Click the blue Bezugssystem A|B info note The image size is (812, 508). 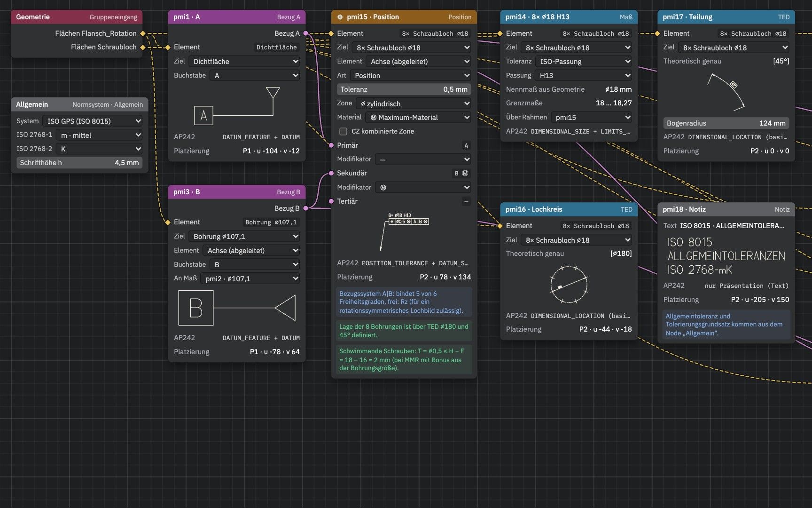(404, 302)
